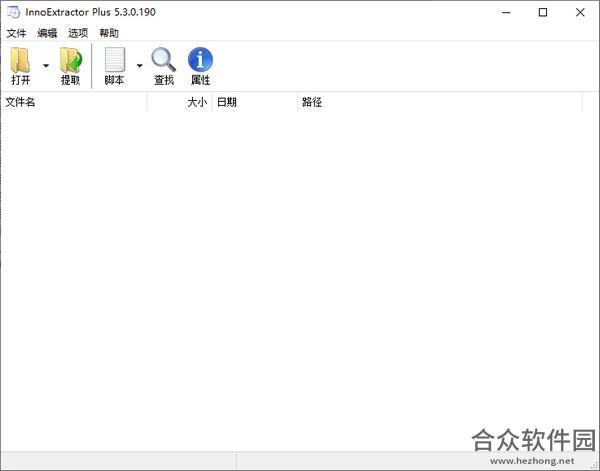Screen dimensions: 600x471
Task: Click the 提取 (Extract) folder icon
Action: (x=71, y=60)
